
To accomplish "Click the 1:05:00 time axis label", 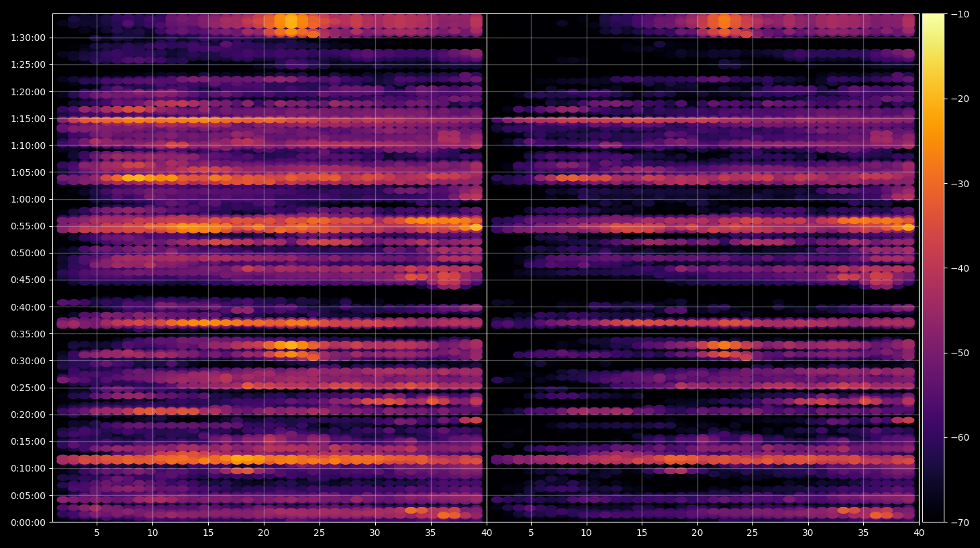I will point(28,172).
